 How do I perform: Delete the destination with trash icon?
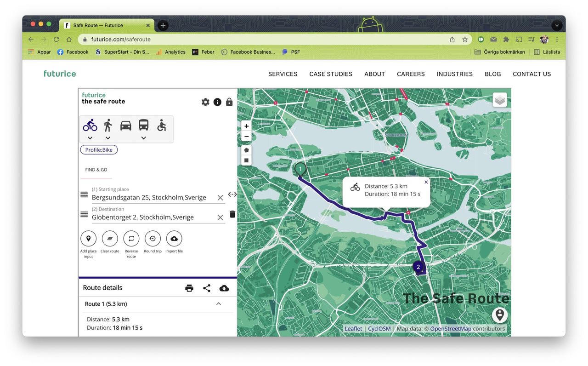[x=232, y=214]
